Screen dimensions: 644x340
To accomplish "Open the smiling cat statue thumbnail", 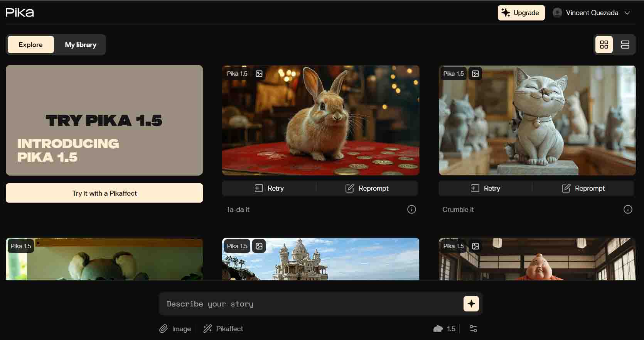I will coord(537,120).
